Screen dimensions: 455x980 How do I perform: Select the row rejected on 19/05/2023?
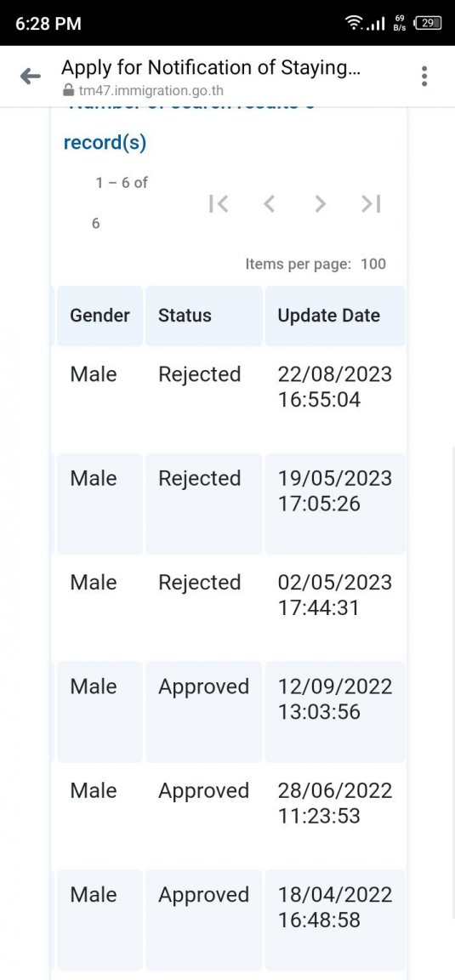[x=230, y=504]
